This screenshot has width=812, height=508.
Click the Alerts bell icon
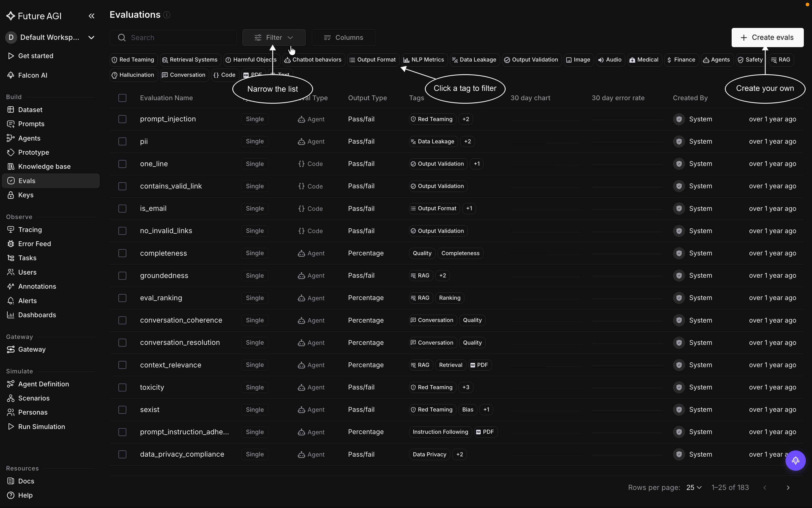pos(11,301)
